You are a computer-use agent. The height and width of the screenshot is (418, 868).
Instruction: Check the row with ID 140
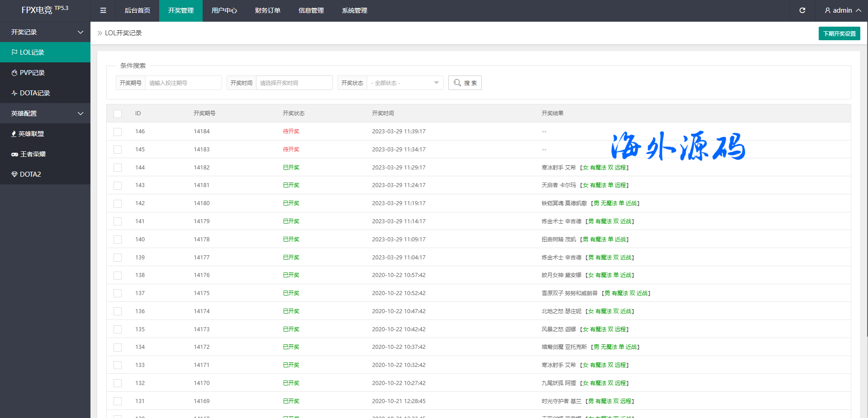118,240
